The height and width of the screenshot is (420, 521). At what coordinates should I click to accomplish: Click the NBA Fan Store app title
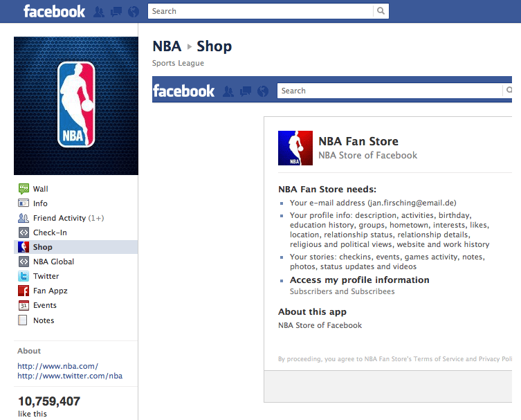(358, 141)
